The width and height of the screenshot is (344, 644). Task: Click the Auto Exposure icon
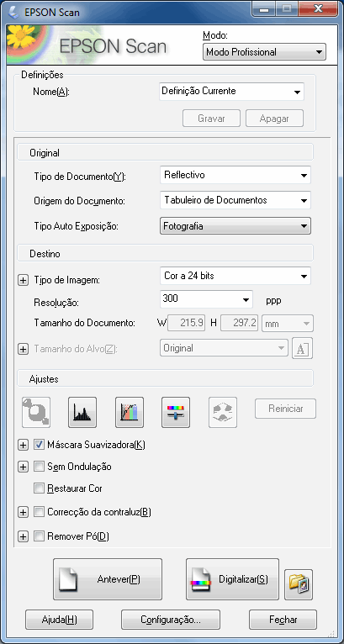coord(36,412)
